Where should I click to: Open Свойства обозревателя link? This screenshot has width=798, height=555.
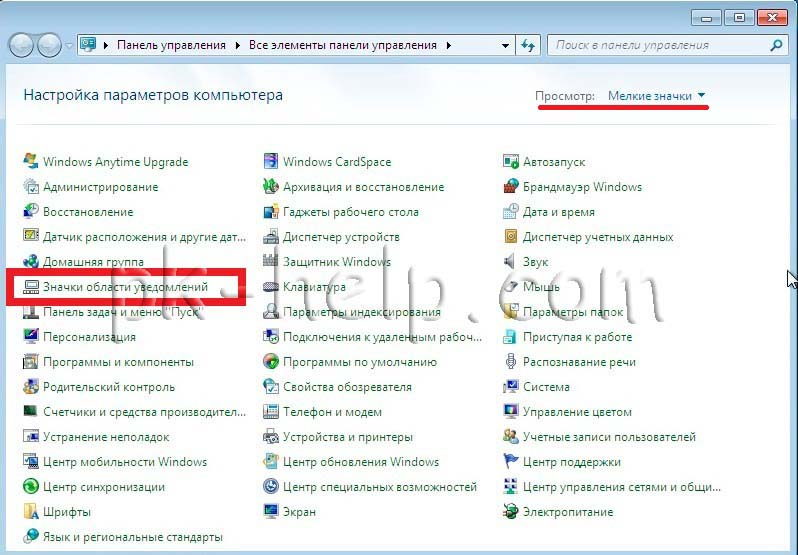coord(347,387)
